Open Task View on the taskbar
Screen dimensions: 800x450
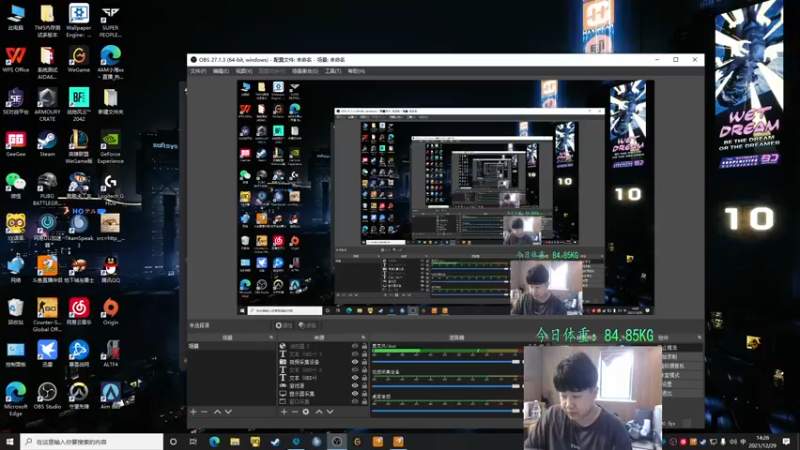[193, 441]
